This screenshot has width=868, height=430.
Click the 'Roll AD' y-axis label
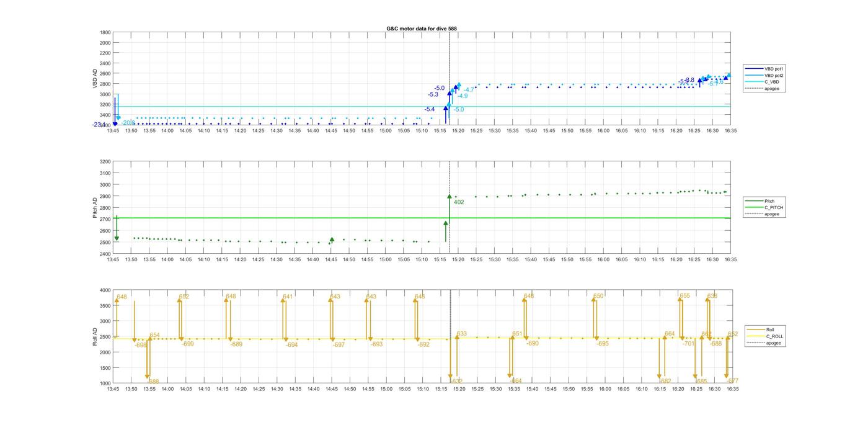point(95,336)
